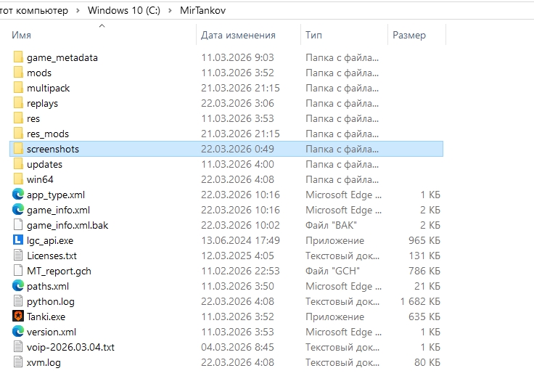Click the 786 КБ size value
534x392 pixels.
424,271
